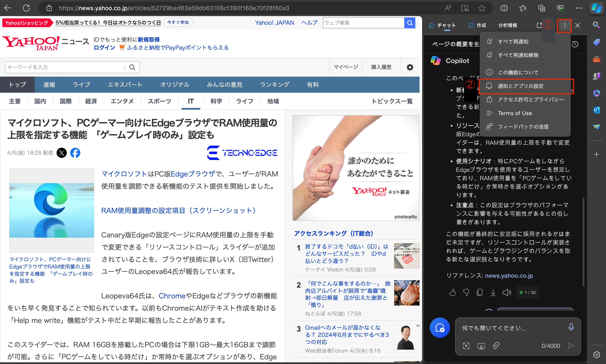Open news.yahoo.co.jp reference link in Copilot
Viewport: 606px width, 364px height.
click(x=509, y=276)
